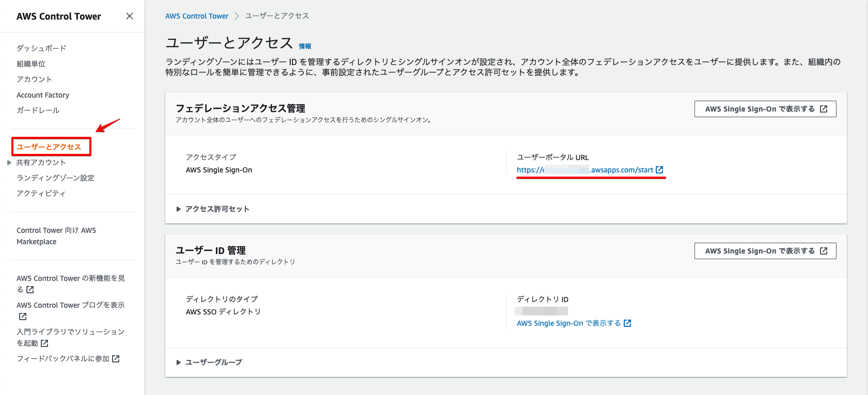Click external icon next to 新機能を見る link
Image resolution: width=868 pixels, height=395 pixels.
coord(30,290)
